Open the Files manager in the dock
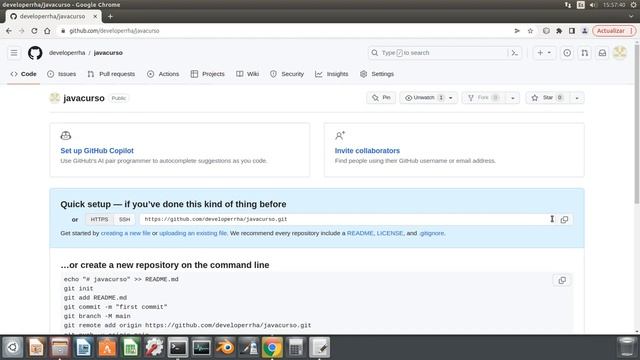This screenshot has width=640, height=360. point(60,348)
